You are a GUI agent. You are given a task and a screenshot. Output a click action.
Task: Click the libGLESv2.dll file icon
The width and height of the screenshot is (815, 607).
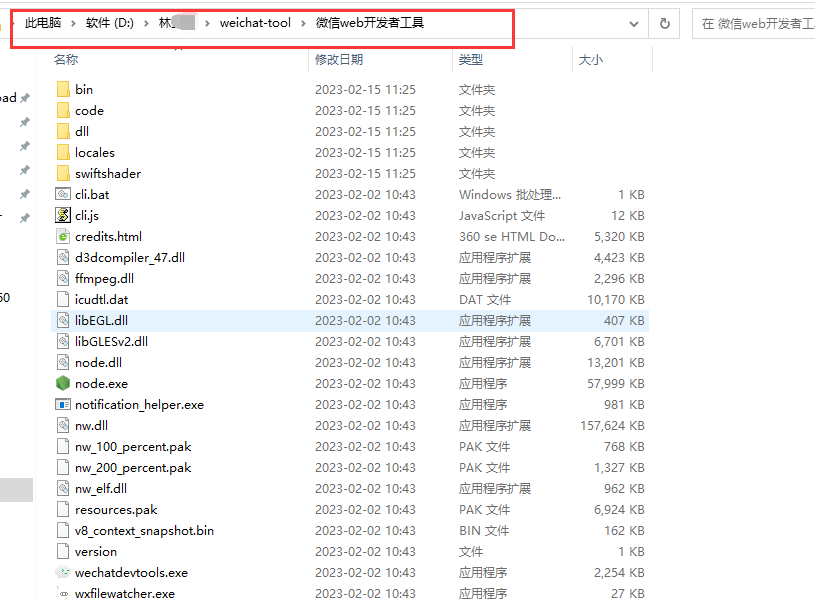pos(63,341)
